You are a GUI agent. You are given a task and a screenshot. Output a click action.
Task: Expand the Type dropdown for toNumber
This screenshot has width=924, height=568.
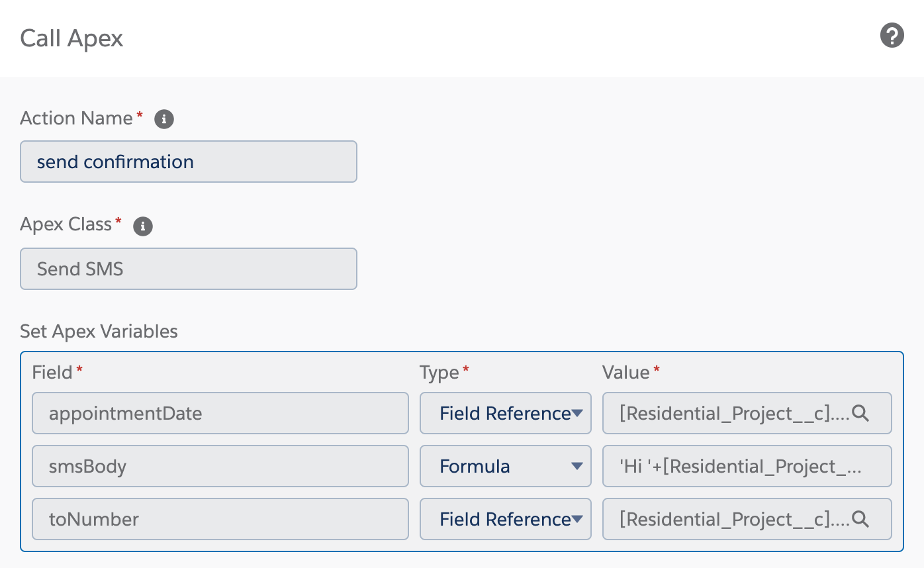click(x=505, y=519)
